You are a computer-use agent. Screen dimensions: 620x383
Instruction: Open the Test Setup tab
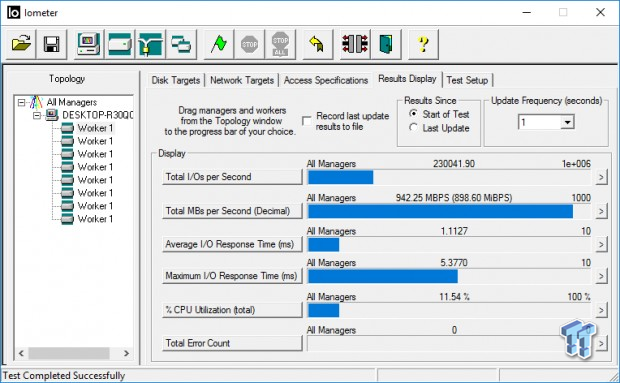pos(467,80)
